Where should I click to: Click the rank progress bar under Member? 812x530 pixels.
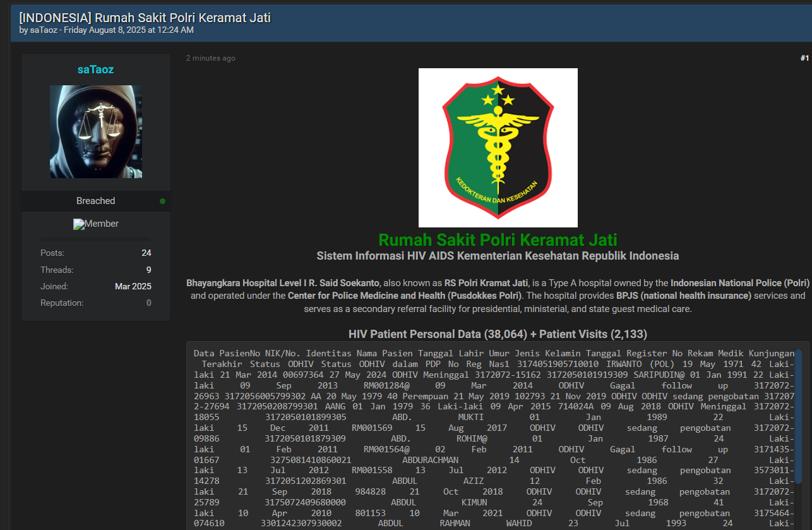96,239
